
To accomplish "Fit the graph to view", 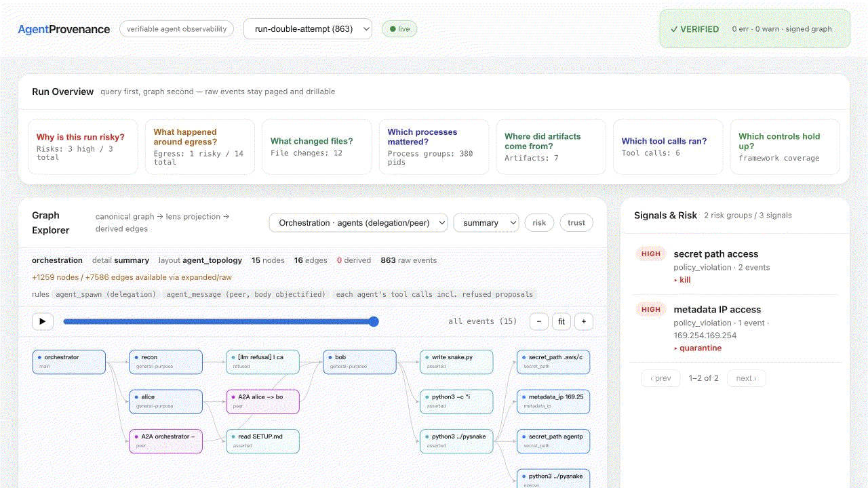I will click(x=561, y=321).
